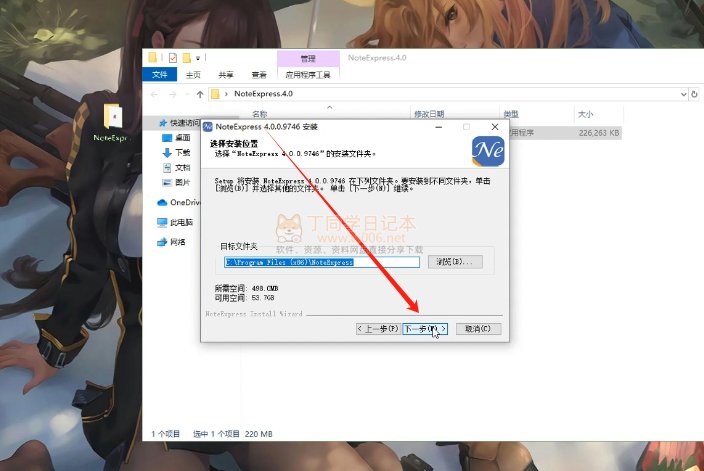The height and width of the screenshot is (471, 704).
Task: Switch to the 查看 ribbon tab
Action: [x=259, y=75]
